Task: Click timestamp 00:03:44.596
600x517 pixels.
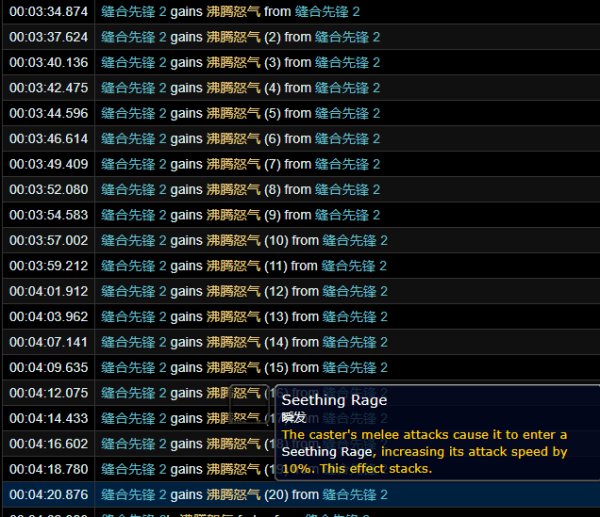Action: [48, 113]
